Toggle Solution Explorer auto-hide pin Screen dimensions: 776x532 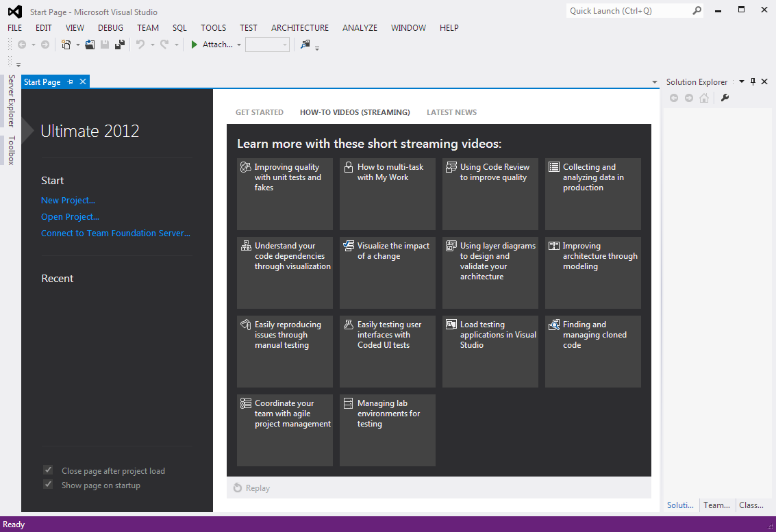[x=753, y=81]
